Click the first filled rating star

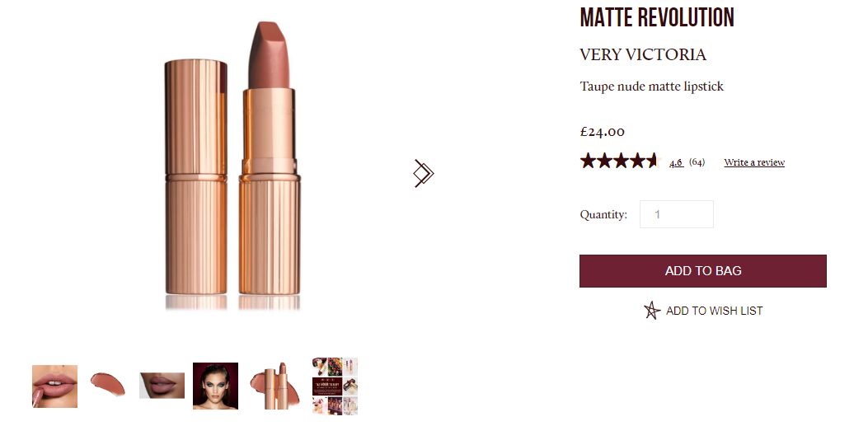[x=588, y=161]
